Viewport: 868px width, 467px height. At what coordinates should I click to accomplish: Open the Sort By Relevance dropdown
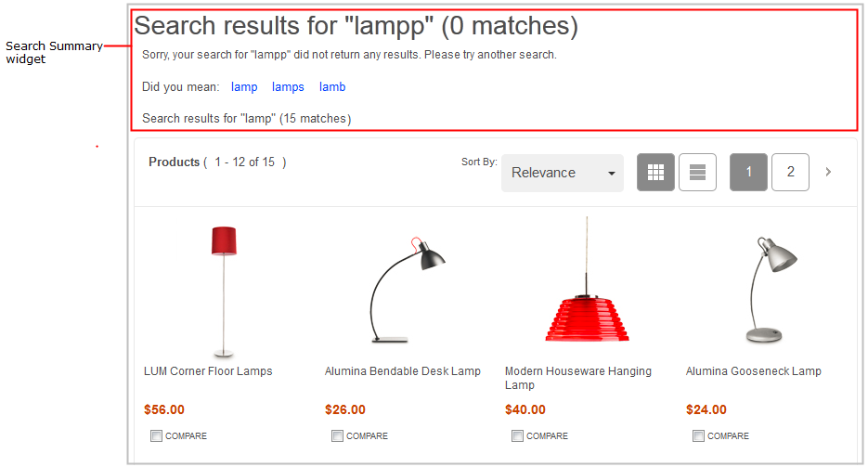(x=563, y=173)
